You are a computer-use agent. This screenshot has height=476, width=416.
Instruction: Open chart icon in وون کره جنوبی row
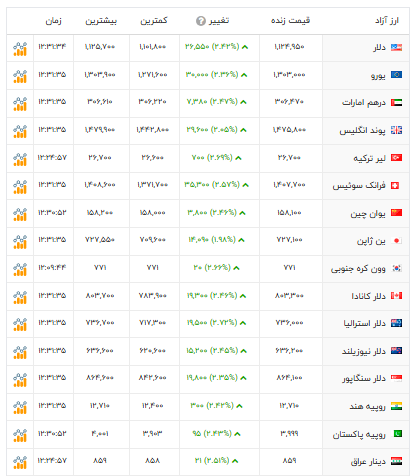[x=20, y=270]
